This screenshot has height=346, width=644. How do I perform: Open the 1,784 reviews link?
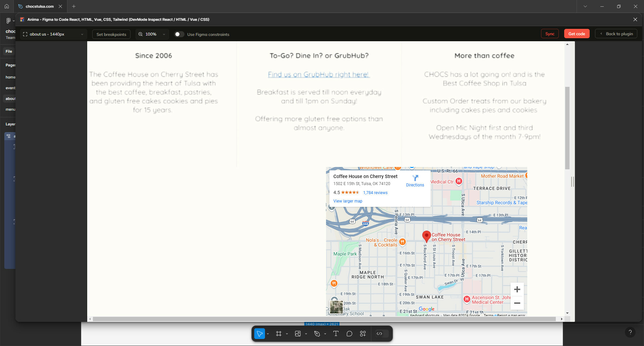coord(375,193)
